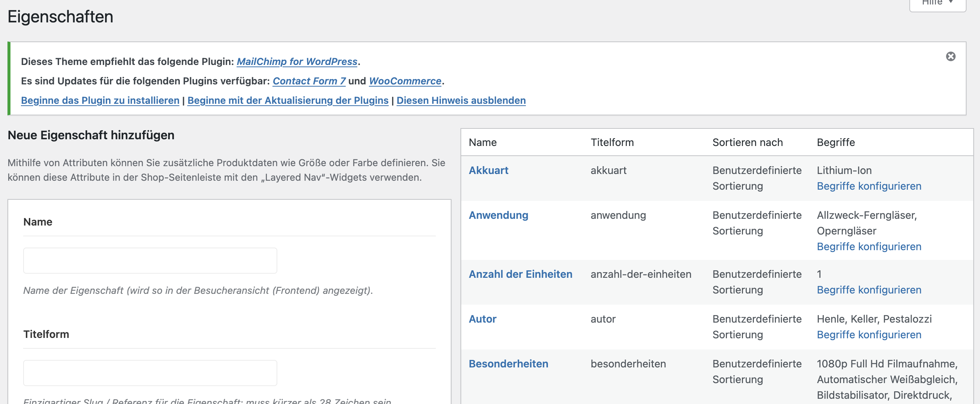The image size is (980, 404).
Task: Click Beginne das Plugin zu installieren
Action: click(100, 100)
